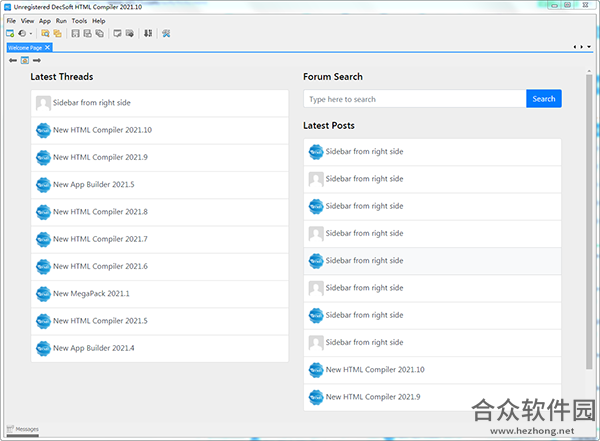Click the new app toolbar icon
This screenshot has width=600, height=441.
click(x=10, y=34)
